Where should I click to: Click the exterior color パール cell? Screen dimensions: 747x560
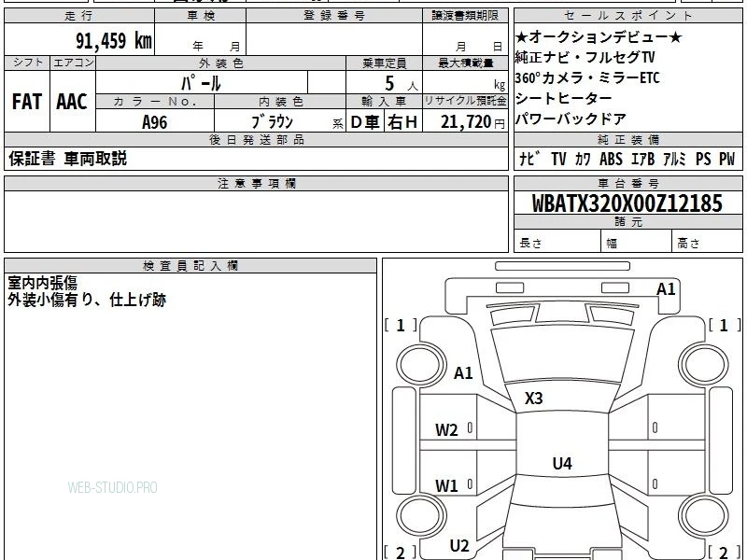(202, 83)
